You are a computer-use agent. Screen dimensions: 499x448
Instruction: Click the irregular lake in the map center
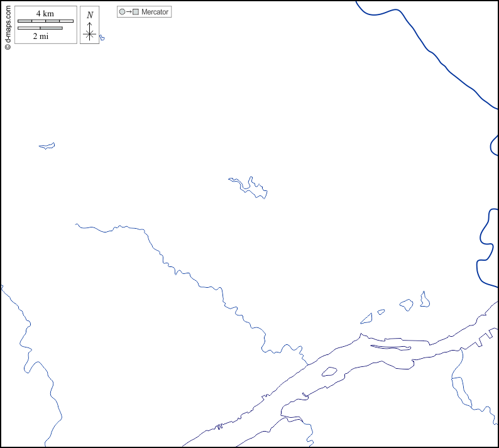tap(249, 187)
